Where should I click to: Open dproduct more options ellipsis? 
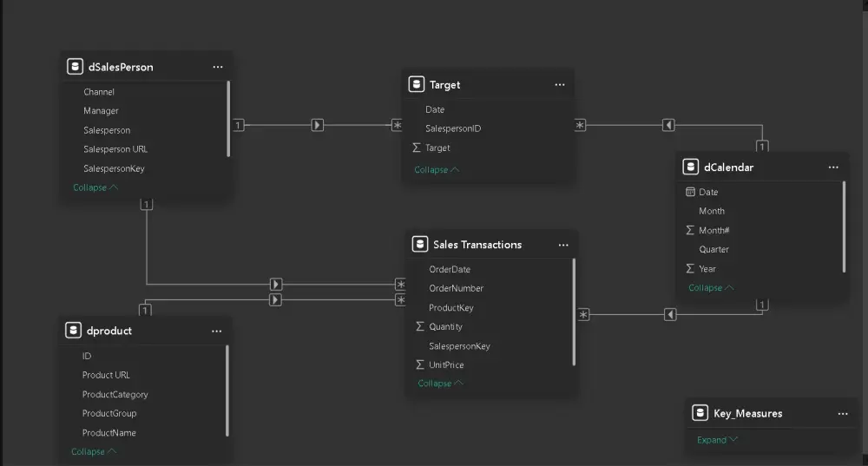216,331
